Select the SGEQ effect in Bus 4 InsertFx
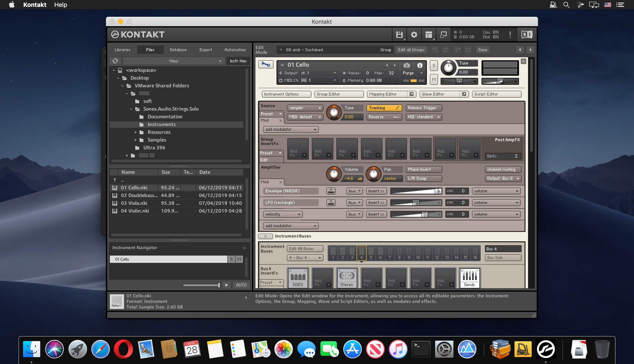 click(x=298, y=278)
